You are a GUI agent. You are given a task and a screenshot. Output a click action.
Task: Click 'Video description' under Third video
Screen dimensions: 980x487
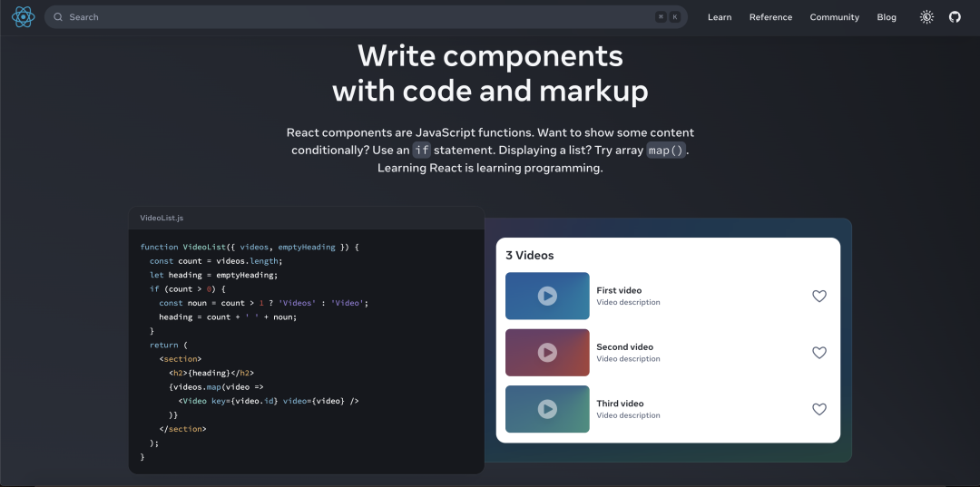point(628,415)
